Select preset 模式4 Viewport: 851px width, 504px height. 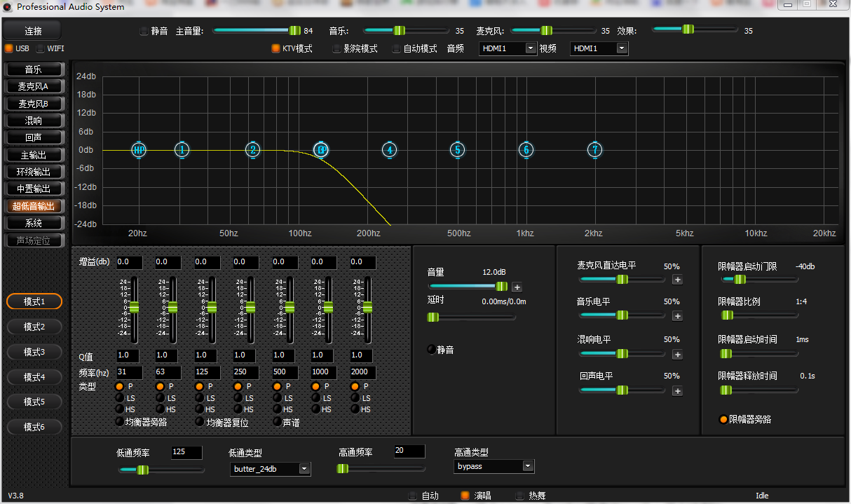coord(34,377)
